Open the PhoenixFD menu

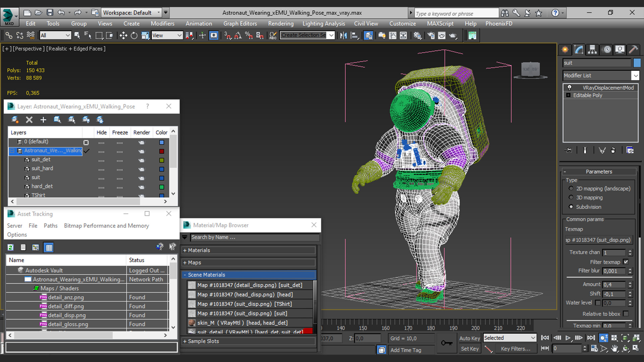click(x=499, y=23)
